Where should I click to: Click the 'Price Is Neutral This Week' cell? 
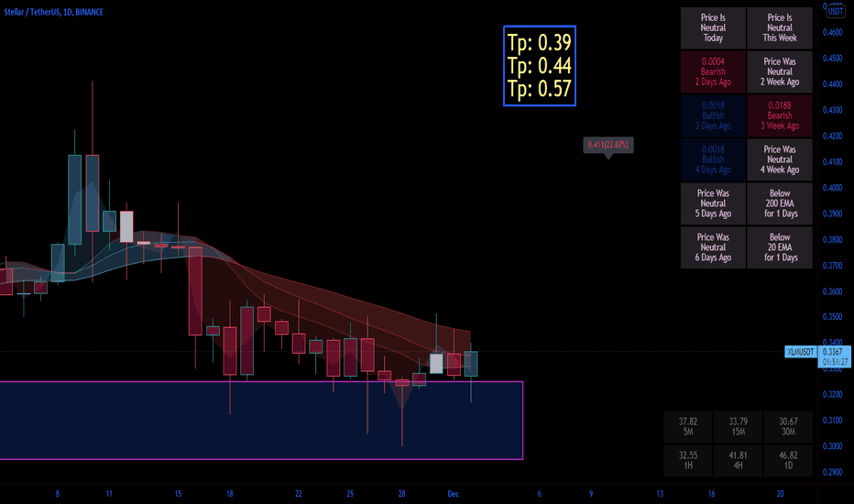point(780,27)
